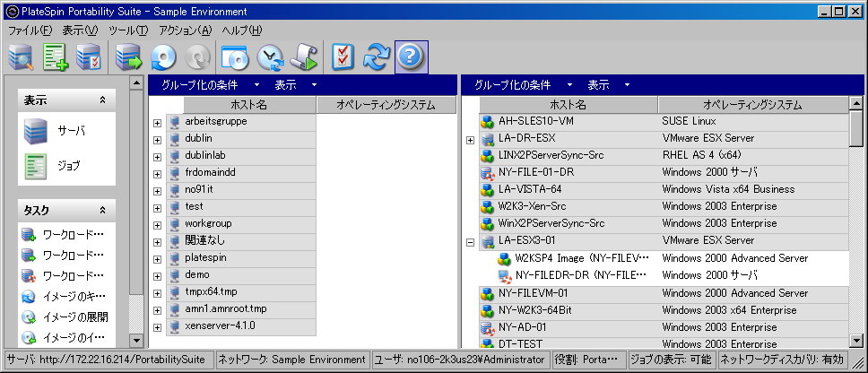Click the red checkmark checklist toolbar icon
This screenshot has width=868, height=373.
coord(343,57)
